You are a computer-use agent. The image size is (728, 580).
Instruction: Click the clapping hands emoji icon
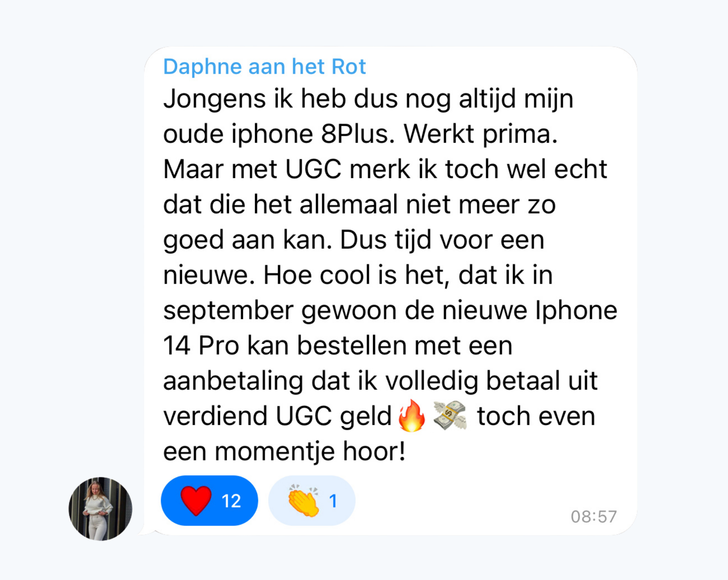304,500
